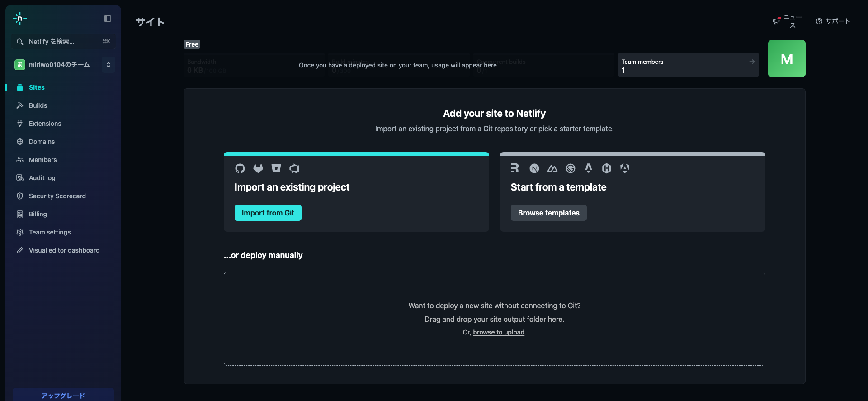Image resolution: width=868 pixels, height=401 pixels.
Task: Click the GitHub icon
Action: tap(240, 168)
